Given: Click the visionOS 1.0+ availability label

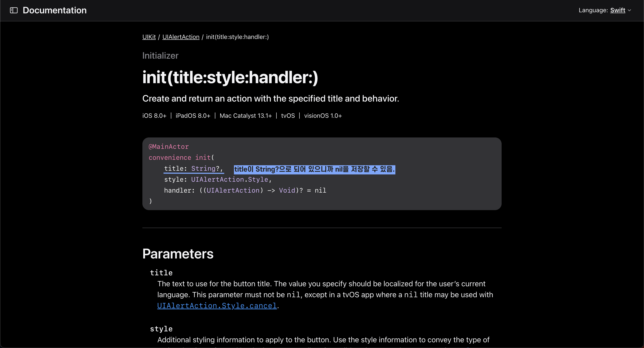Looking at the screenshot, I should coord(323,116).
